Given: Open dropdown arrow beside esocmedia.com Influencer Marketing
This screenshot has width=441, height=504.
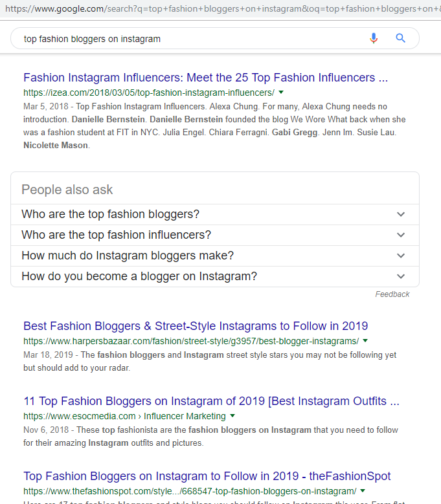Looking at the screenshot, I should (232, 416).
